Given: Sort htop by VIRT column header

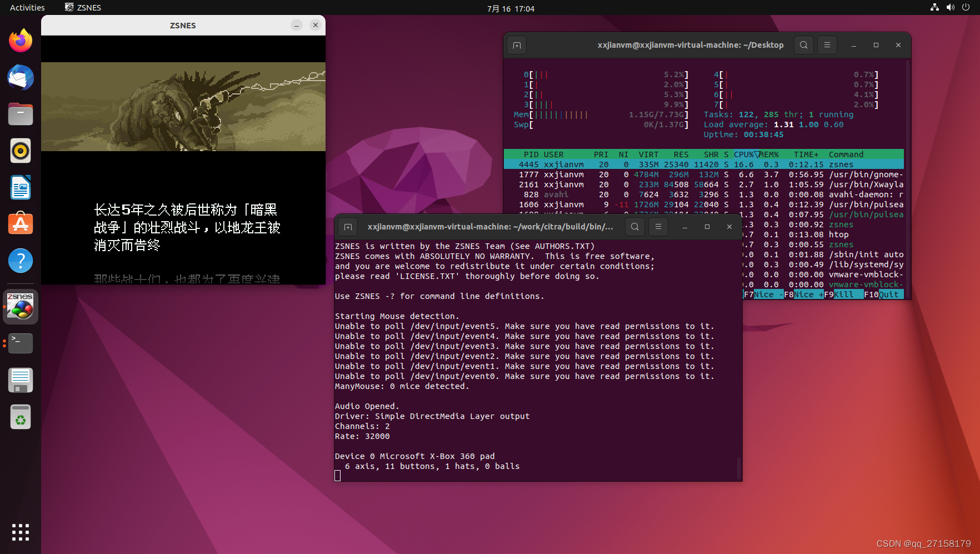Looking at the screenshot, I should click(x=648, y=154).
